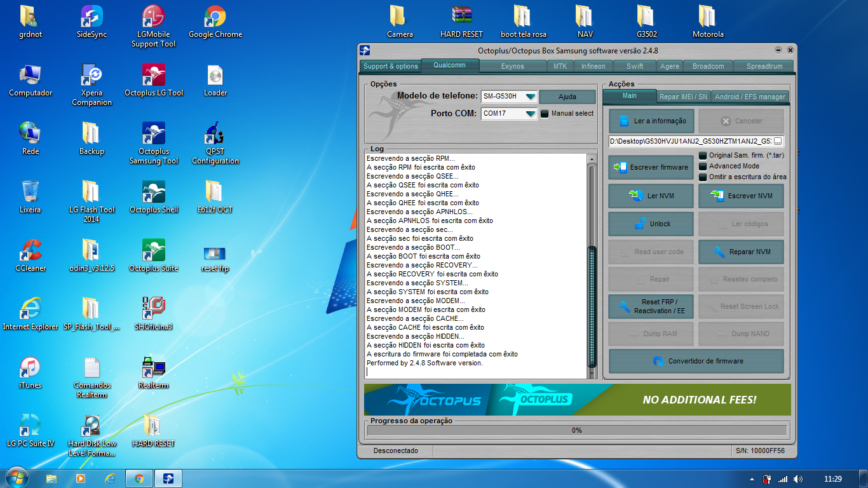Enable Original Sam. firm. (*.tar) option

click(x=703, y=155)
